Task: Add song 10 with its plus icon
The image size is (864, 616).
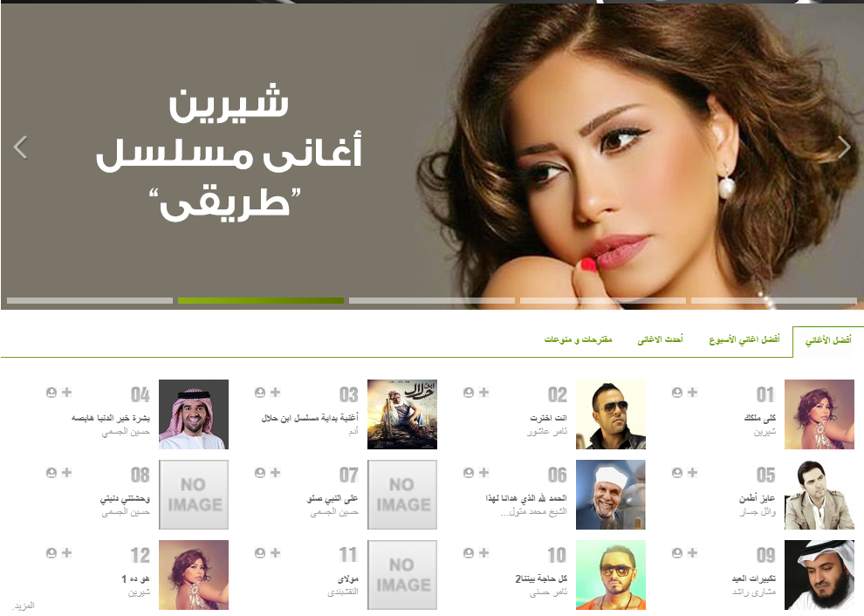Action: pyautogui.click(x=483, y=552)
